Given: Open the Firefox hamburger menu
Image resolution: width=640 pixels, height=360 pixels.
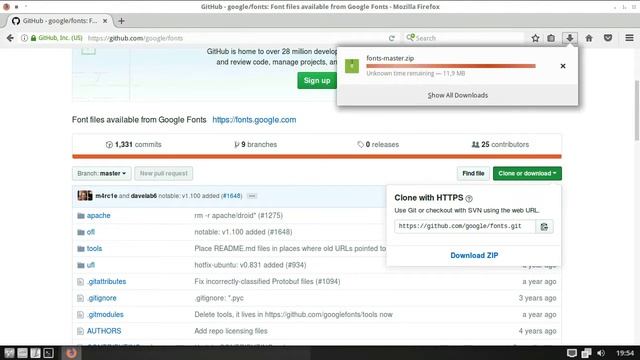Looking at the screenshot, I should (629, 38).
